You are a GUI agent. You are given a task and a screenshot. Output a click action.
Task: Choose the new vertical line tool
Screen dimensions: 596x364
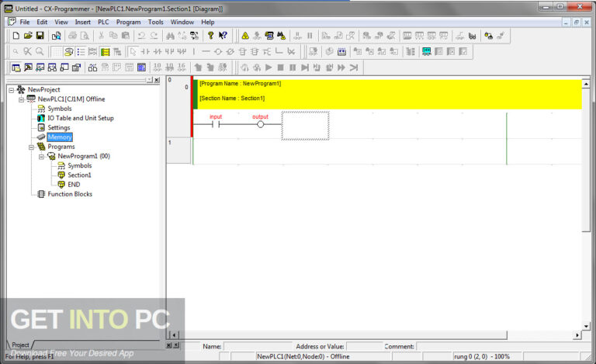click(194, 52)
